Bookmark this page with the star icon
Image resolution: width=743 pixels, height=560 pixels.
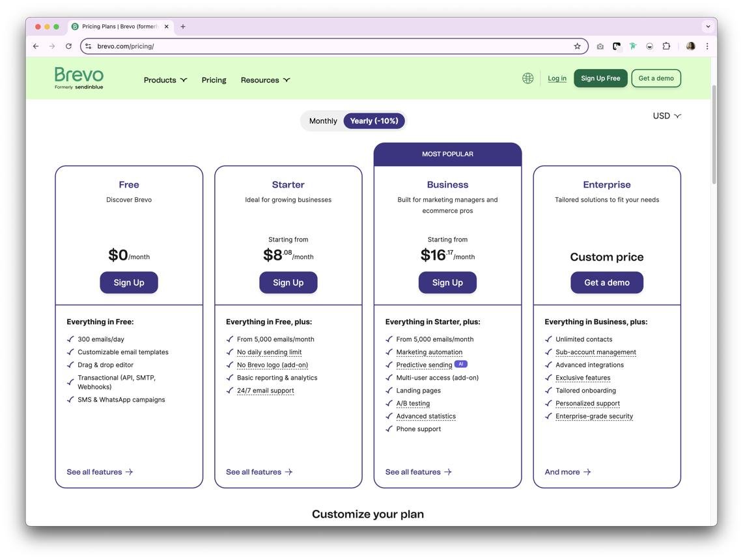click(x=577, y=46)
